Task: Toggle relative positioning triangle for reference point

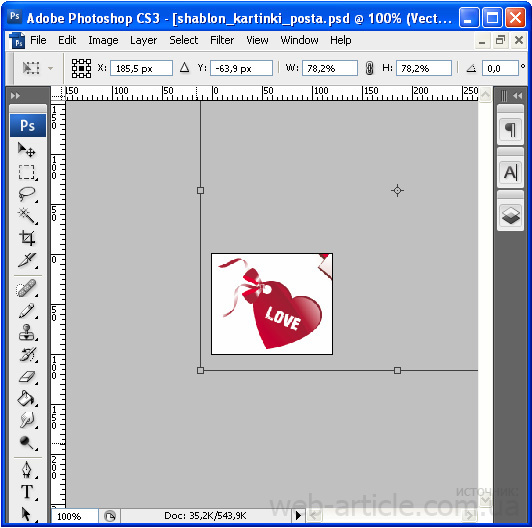Action: point(184,68)
